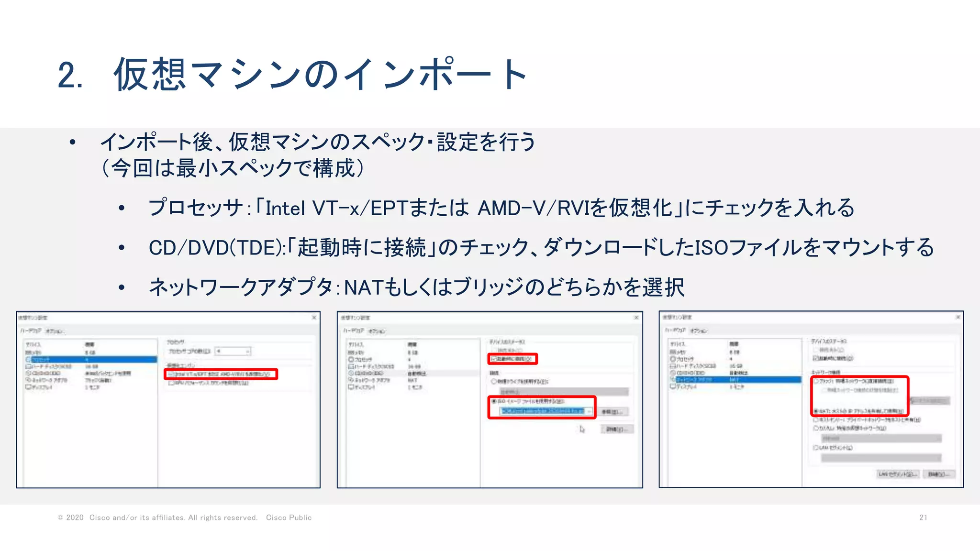Click Display icon in CD/DVD settings dialog
This screenshot has width=980, height=551.
pyautogui.click(x=351, y=387)
